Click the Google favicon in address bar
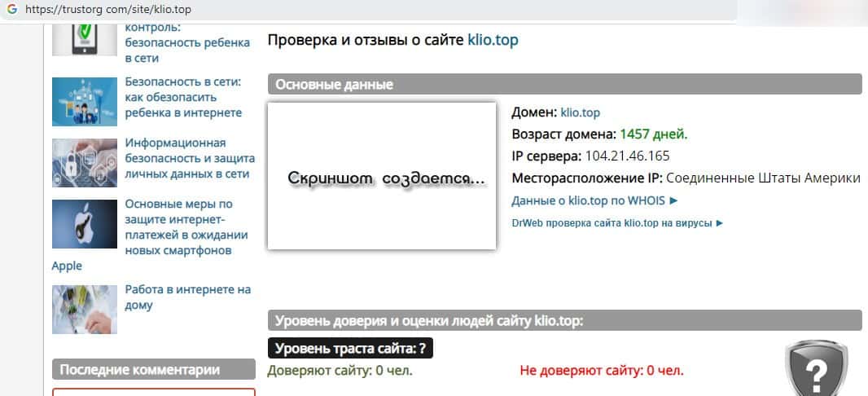This screenshot has width=868, height=396. point(11,10)
